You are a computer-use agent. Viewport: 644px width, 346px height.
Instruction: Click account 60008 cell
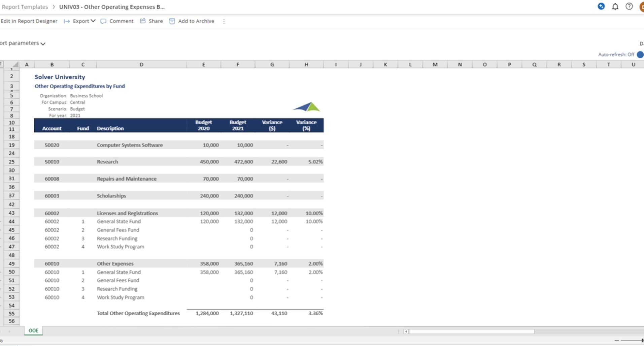[52, 179]
